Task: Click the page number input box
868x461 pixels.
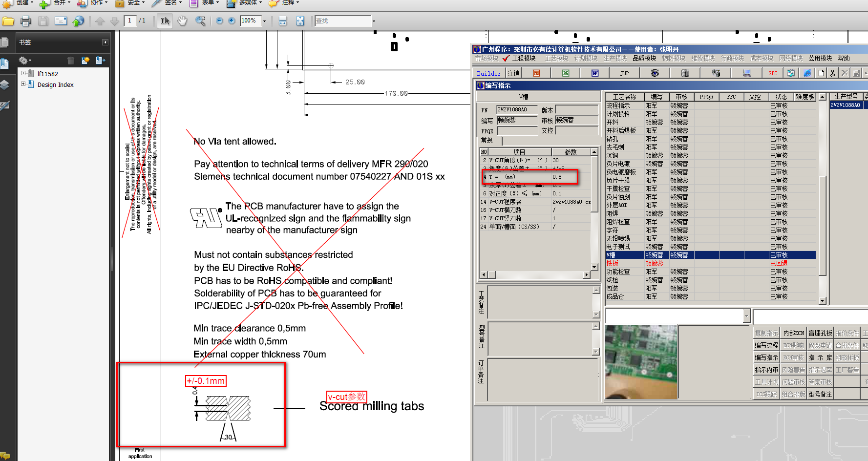Action: coord(130,21)
